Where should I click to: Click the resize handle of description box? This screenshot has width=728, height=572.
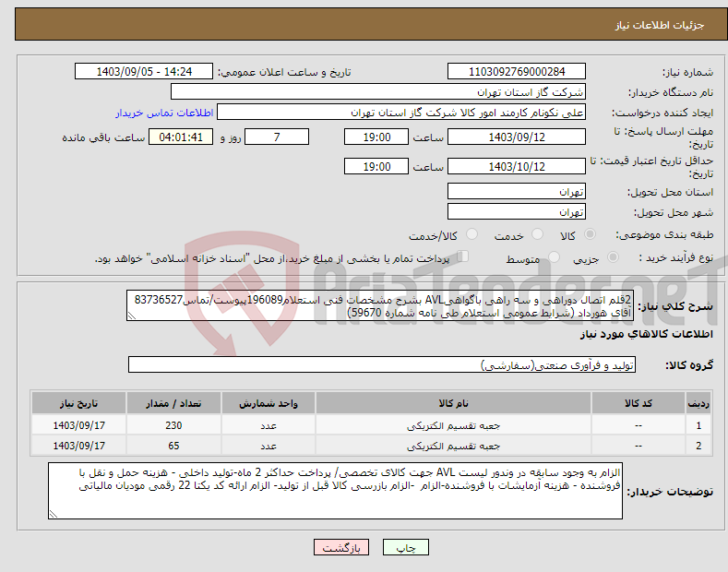point(131,316)
